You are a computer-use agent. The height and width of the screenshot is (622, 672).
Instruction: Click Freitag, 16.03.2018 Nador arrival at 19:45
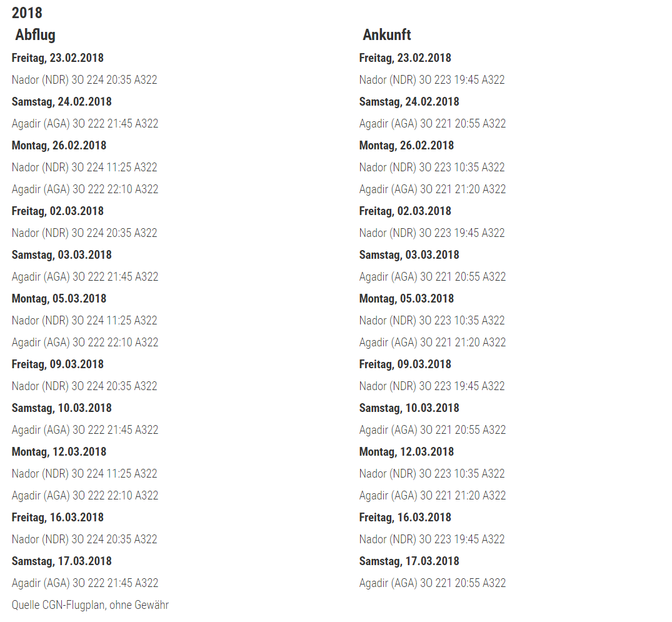432,539
